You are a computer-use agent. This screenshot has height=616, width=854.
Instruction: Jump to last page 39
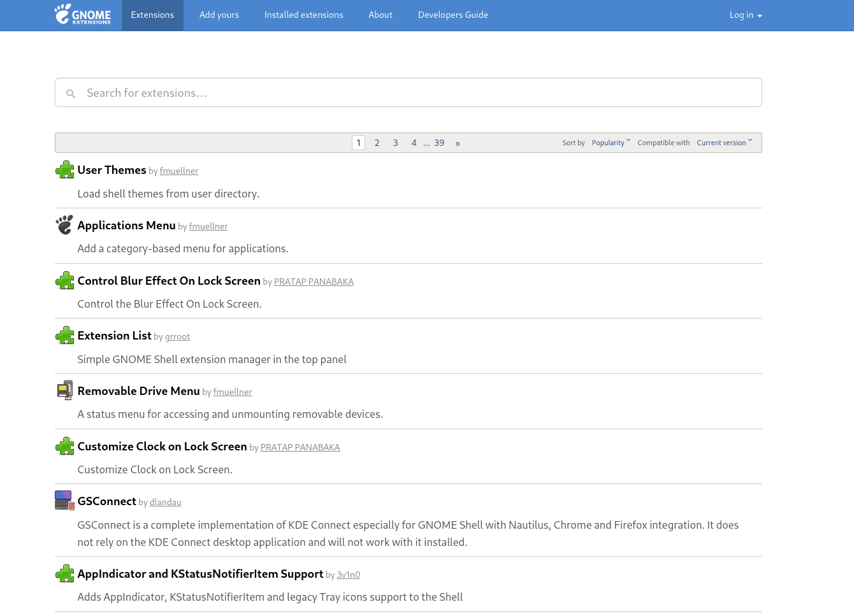pos(439,143)
